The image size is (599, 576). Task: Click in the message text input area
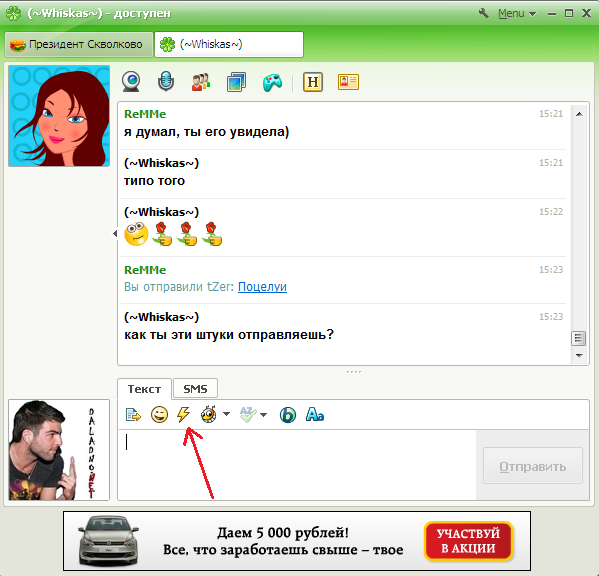click(297, 464)
